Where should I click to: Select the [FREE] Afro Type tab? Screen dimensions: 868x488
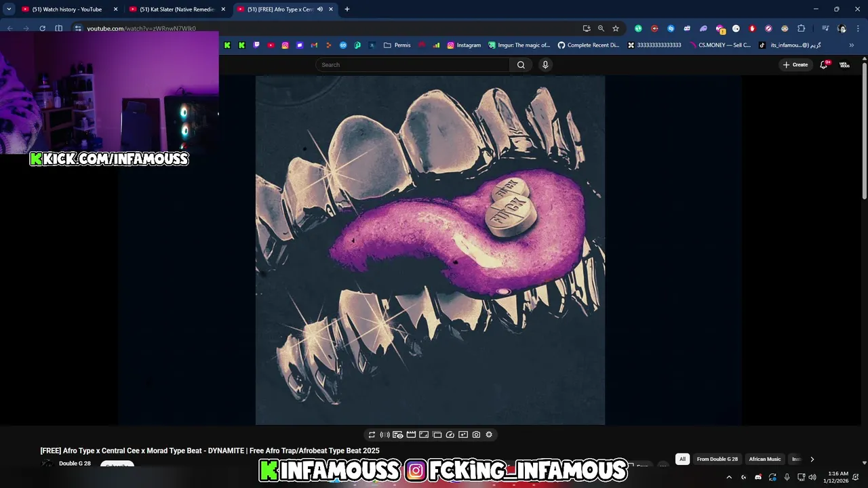coord(279,9)
